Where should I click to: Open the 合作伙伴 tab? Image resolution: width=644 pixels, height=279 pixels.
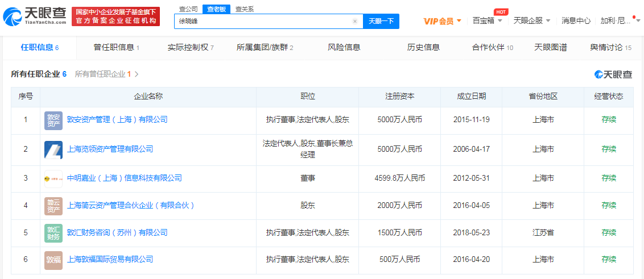(x=493, y=48)
